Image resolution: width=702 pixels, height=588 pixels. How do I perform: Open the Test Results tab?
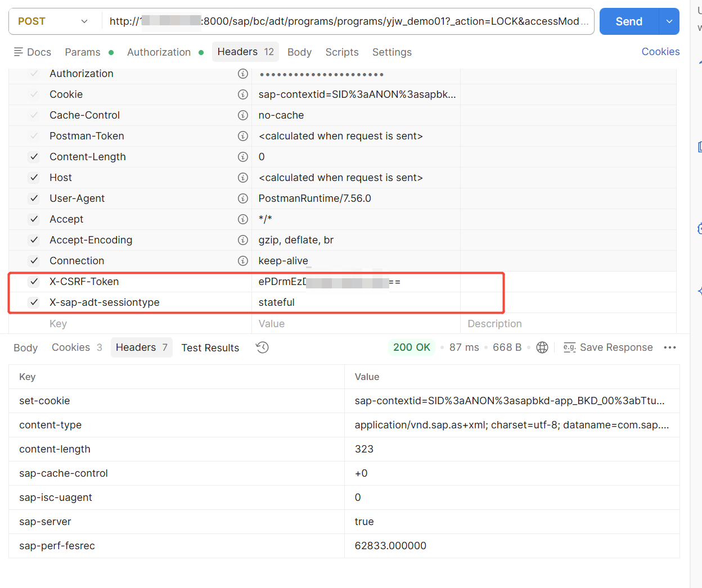tap(210, 348)
